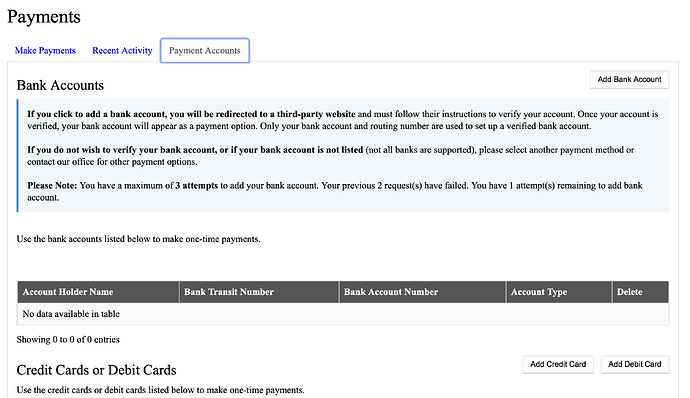Click the third-party website redirect notice paragraph

point(343,120)
